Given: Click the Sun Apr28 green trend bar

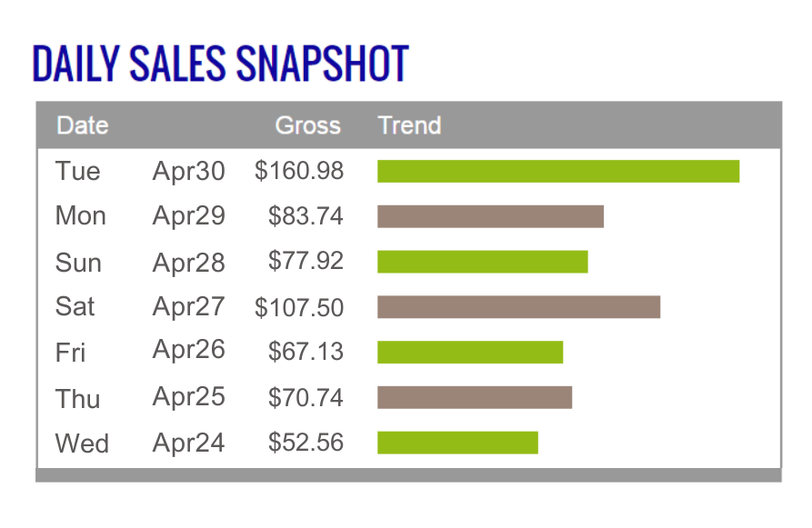Looking at the screenshot, I should tap(482, 262).
